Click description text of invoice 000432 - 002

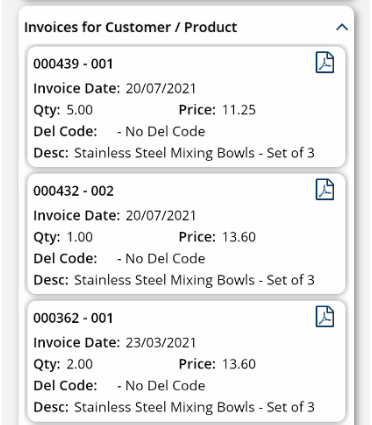pyautogui.click(x=194, y=280)
